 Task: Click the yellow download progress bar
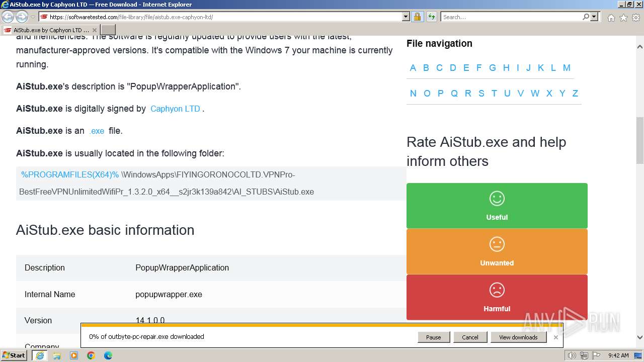[321, 325]
